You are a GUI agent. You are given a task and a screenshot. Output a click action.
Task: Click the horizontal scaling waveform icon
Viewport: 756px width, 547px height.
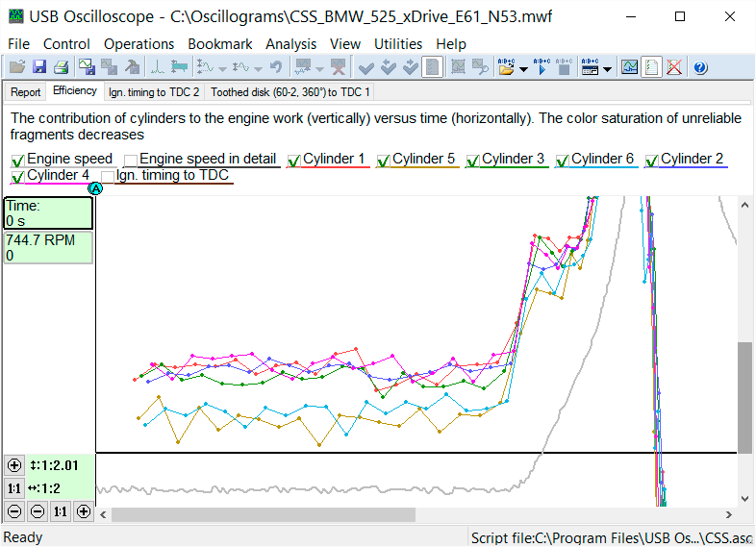coord(241,67)
